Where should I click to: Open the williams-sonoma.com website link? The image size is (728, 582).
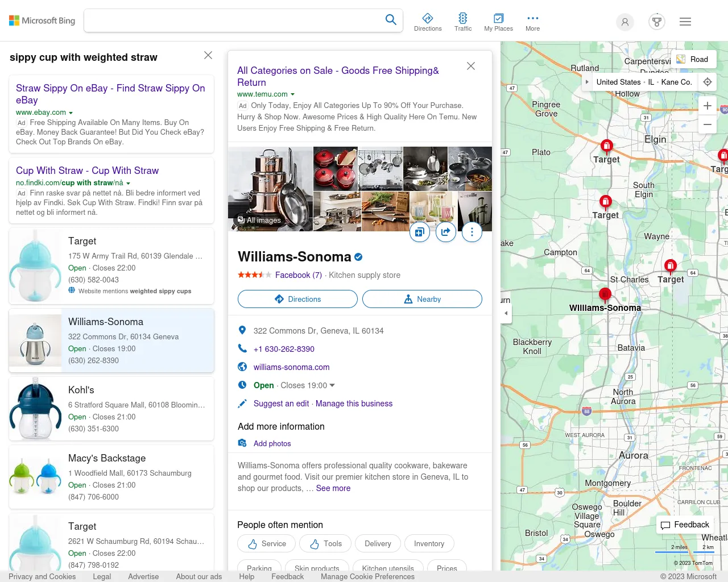[291, 367]
